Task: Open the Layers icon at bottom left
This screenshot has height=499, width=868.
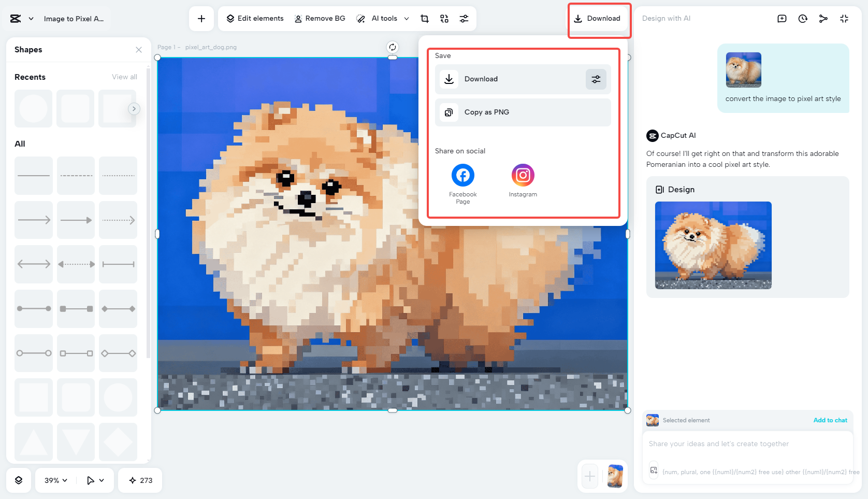Action: (x=19, y=480)
